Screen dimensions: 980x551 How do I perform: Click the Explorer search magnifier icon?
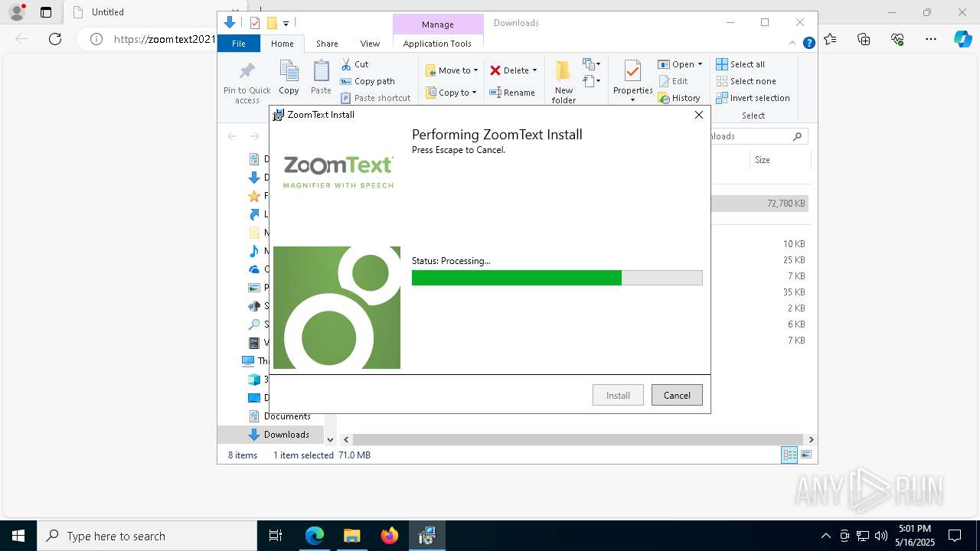[x=797, y=136]
